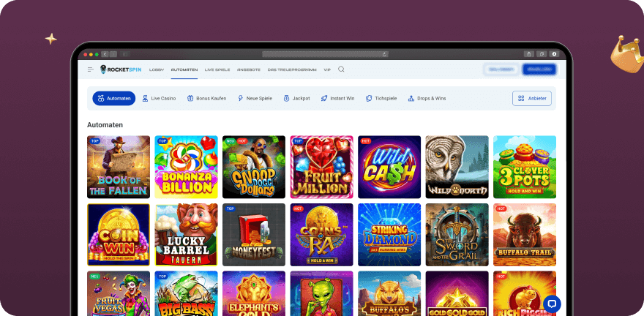Select the Live Casino filter
The height and width of the screenshot is (316, 644).
pos(159,98)
